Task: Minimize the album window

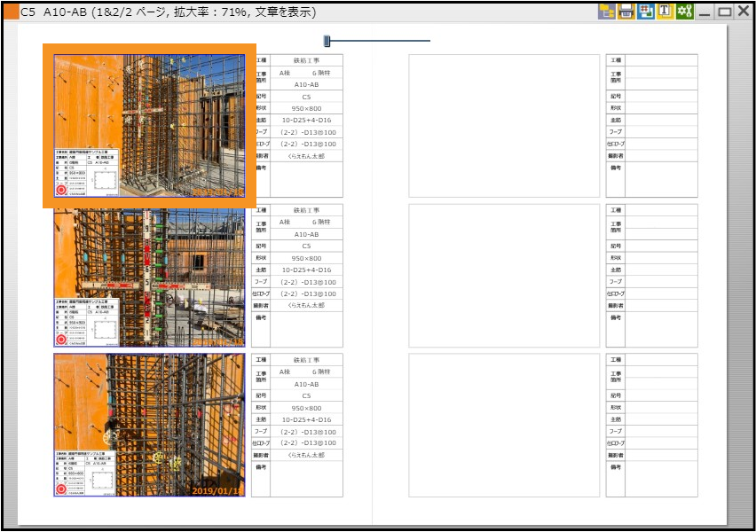Action: 705,12
